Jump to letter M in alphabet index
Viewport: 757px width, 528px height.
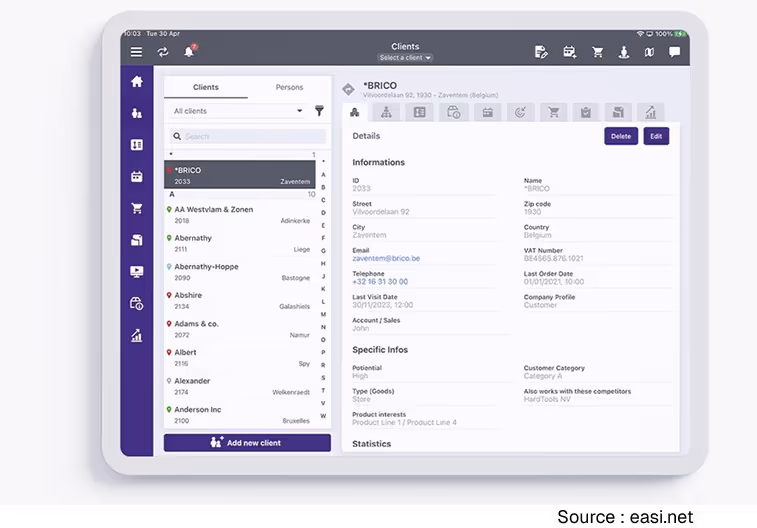pyautogui.click(x=323, y=314)
